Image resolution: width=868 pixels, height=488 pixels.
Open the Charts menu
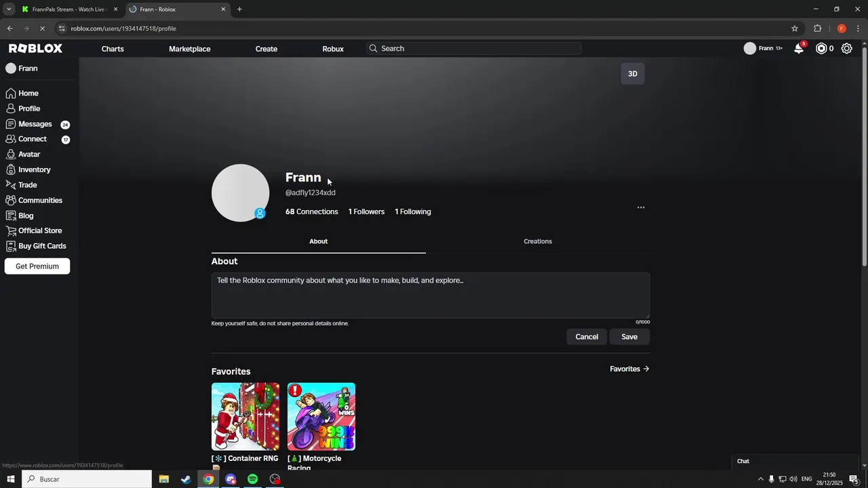coord(113,49)
